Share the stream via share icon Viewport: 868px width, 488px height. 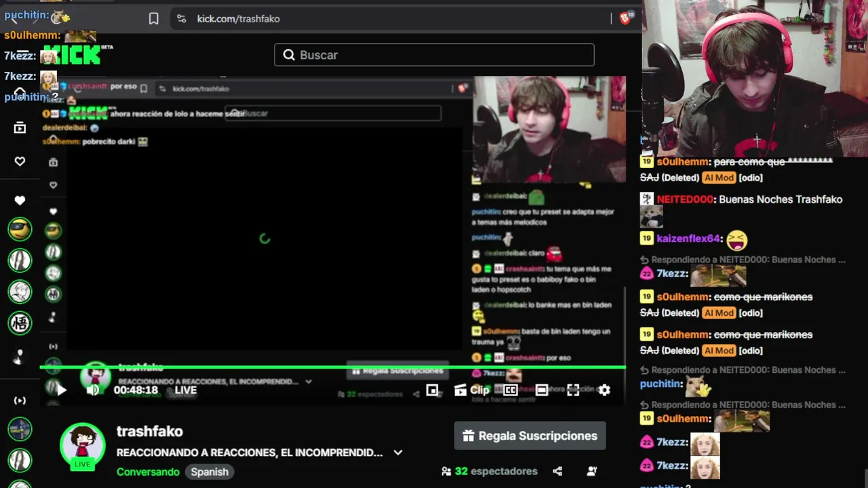(x=557, y=471)
